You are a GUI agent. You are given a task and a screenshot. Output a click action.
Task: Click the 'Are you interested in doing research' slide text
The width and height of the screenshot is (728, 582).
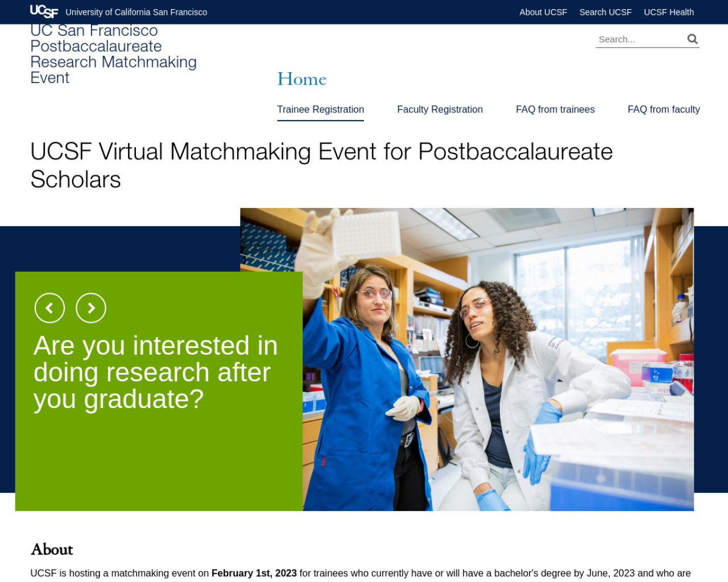pyautogui.click(x=156, y=372)
